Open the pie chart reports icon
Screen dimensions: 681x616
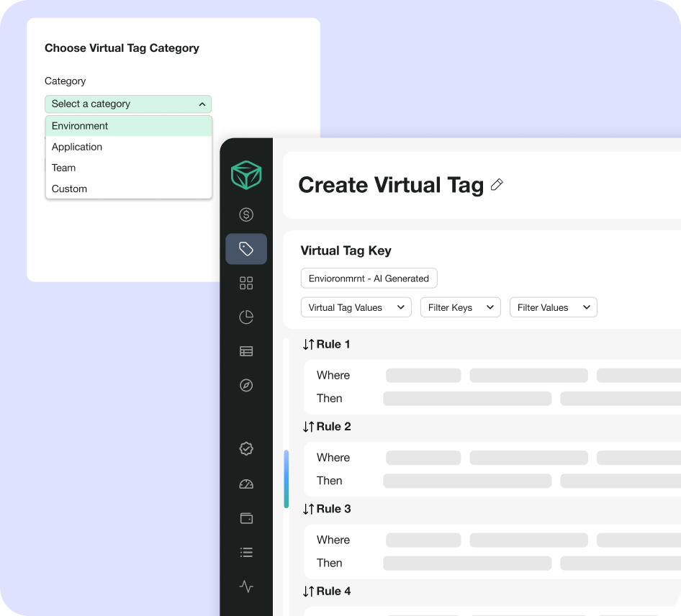pos(246,317)
